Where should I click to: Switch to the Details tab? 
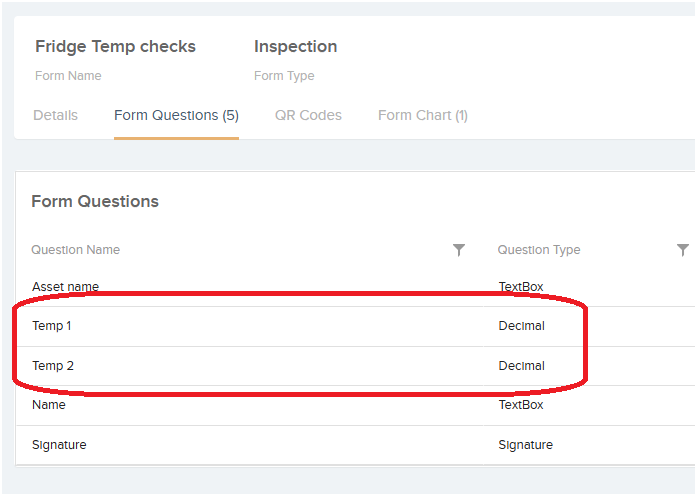(x=56, y=115)
